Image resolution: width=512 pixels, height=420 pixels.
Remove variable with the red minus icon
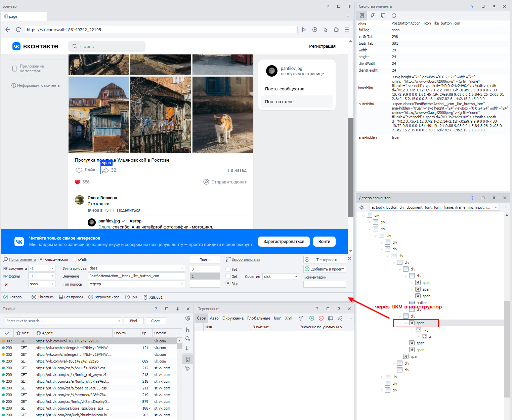[321, 318]
